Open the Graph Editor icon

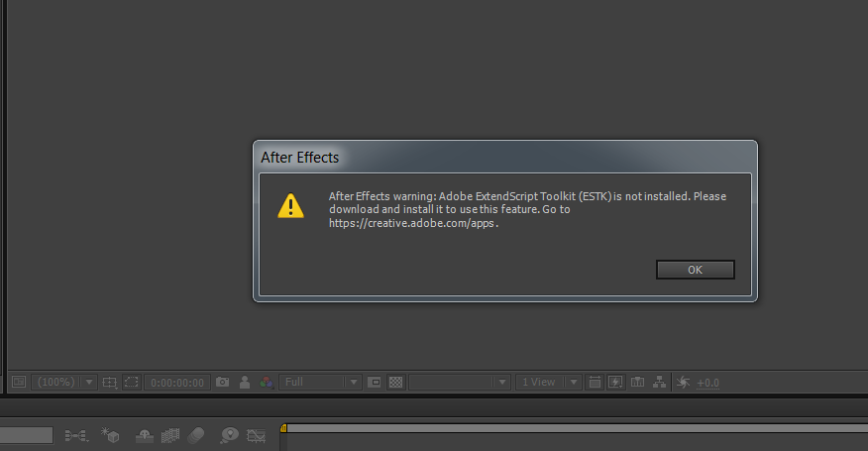(x=257, y=436)
